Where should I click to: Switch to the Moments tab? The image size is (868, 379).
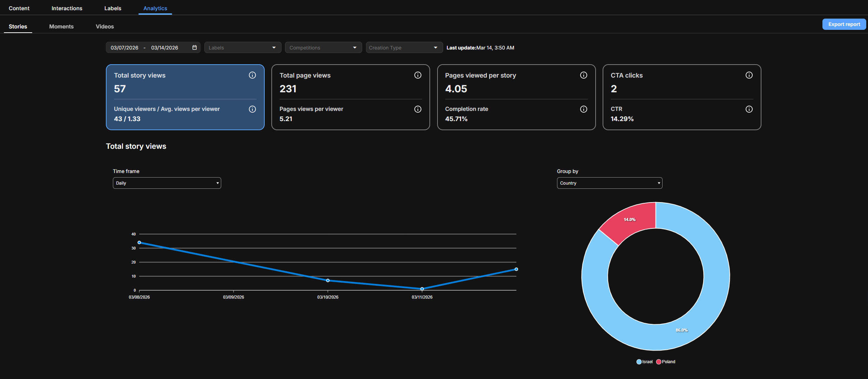click(x=61, y=27)
